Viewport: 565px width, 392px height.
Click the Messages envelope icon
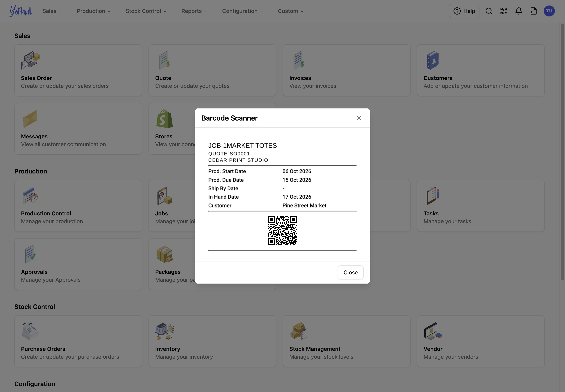[x=30, y=119]
